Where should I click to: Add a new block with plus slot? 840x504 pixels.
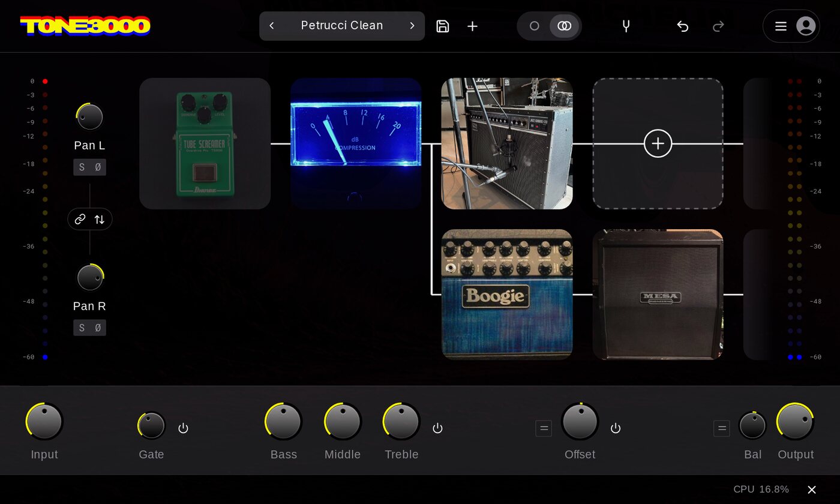[x=658, y=143]
